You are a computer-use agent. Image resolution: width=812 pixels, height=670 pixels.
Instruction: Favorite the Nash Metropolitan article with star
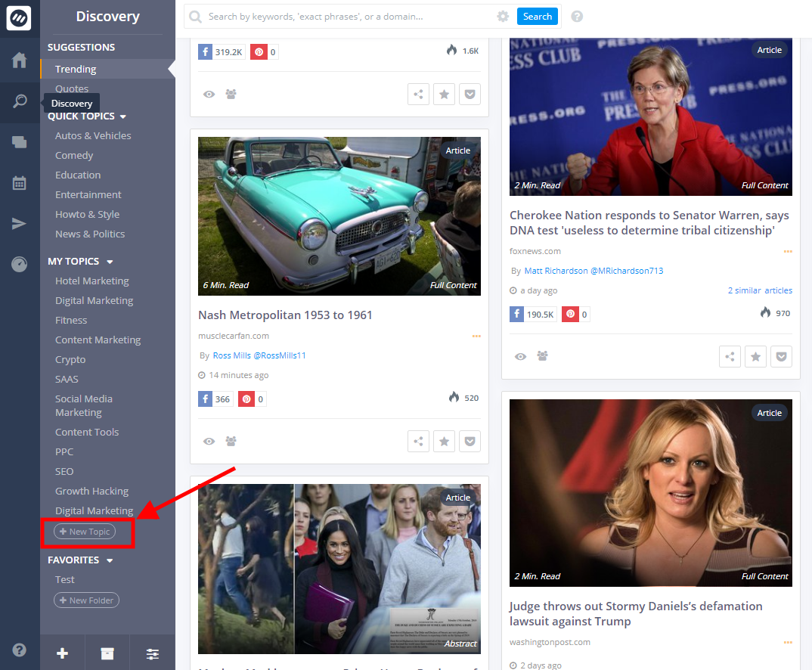click(x=445, y=441)
